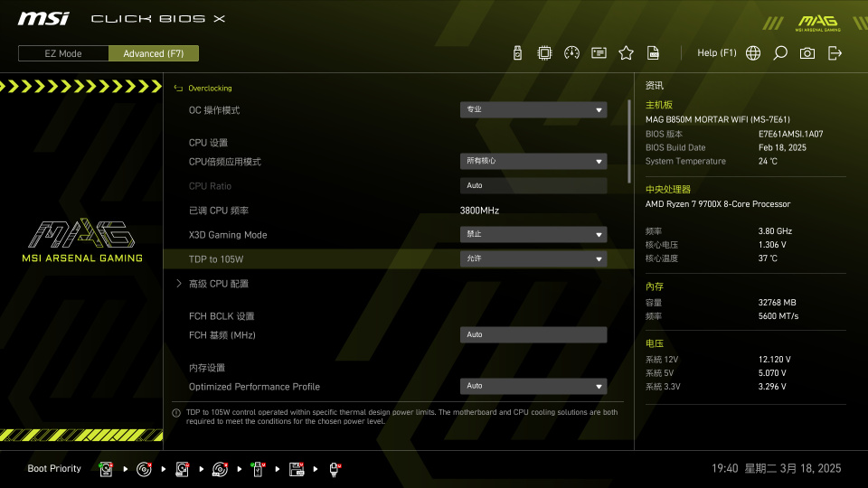The image size is (868, 488).
Task: Click BIOS version E7E61AMSI.1A07 value
Action: 790,134
